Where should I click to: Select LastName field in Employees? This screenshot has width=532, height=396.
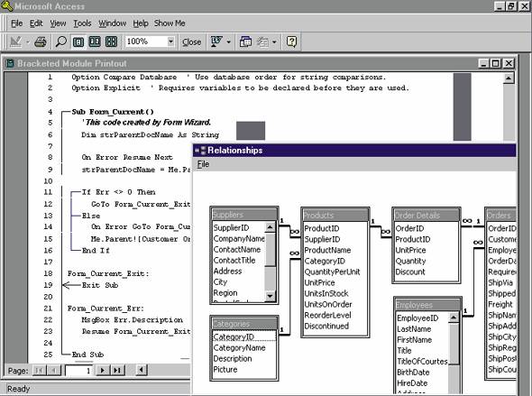point(414,329)
